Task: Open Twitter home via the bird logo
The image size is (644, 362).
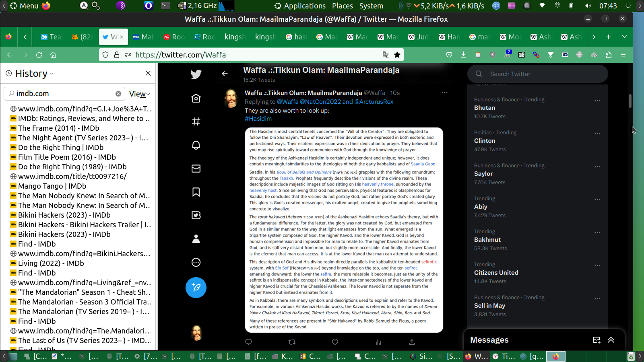Action: (196, 74)
